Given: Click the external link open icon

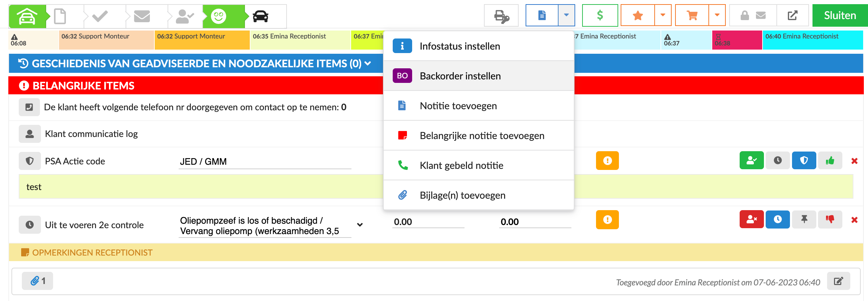Looking at the screenshot, I should point(792,16).
